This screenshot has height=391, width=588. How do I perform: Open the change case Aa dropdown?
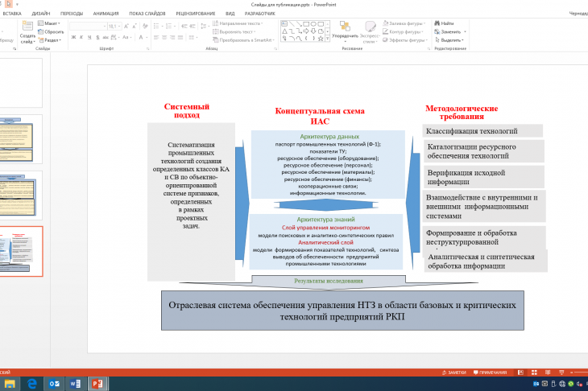[126, 37]
